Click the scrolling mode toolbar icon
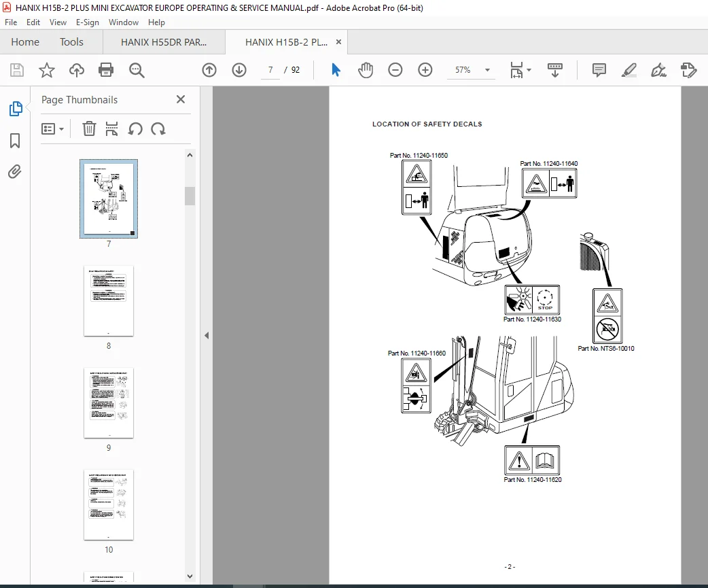The height and width of the screenshot is (588, 708). [x=555, y=70]
